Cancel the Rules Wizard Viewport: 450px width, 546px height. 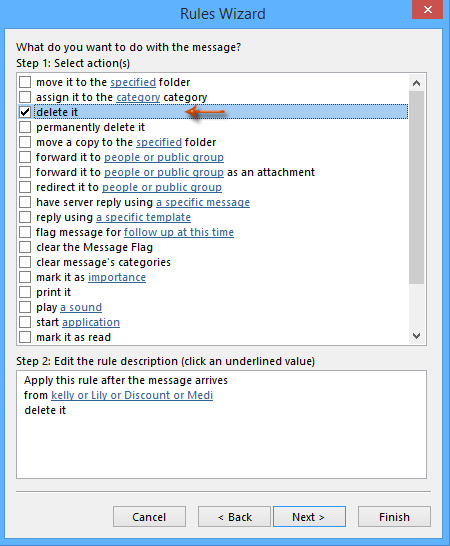click(x=149, y=517)
